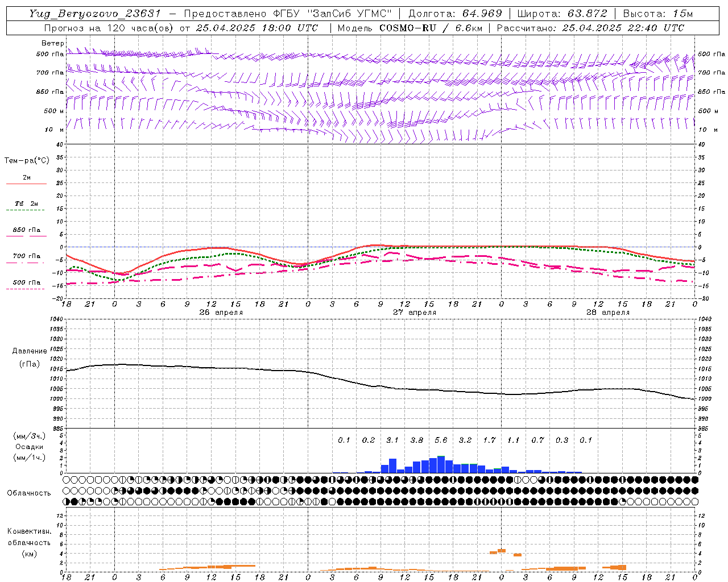This screenshot has height=582, width=728.
Task: Click the 3.8 precipitation amount value
Action: (417, 440)
